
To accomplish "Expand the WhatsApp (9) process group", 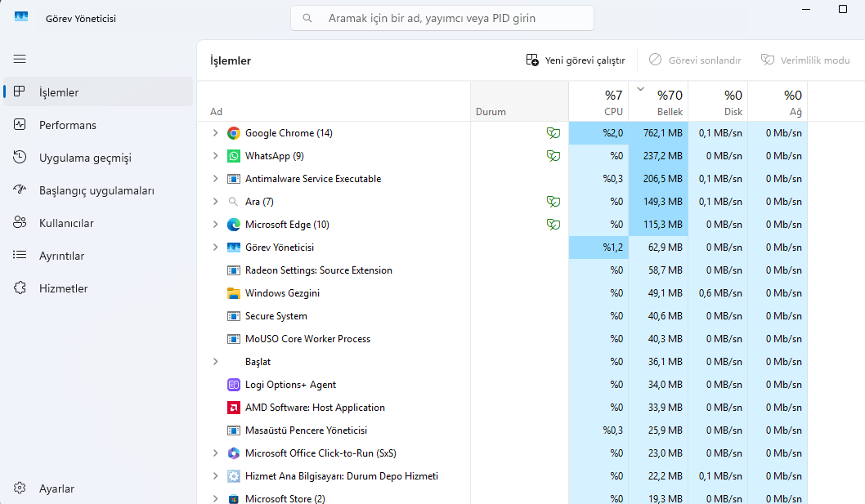I will tap(215, 156).
